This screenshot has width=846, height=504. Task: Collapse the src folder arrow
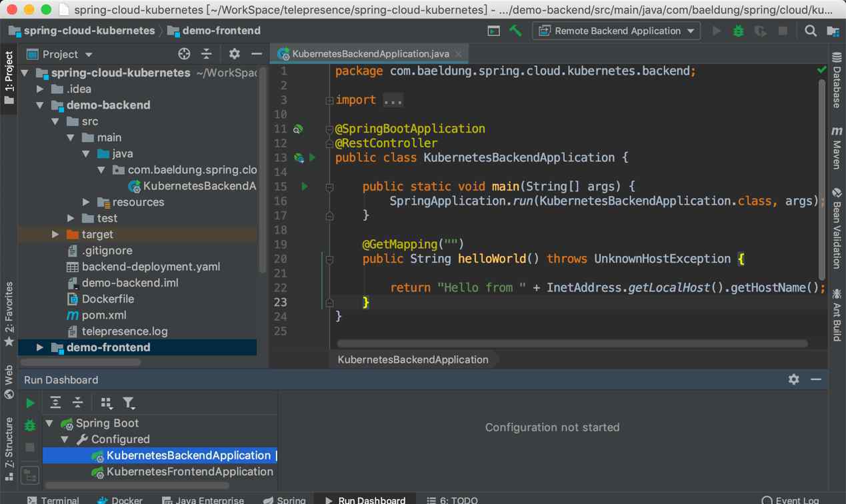pyautogui.click(x=55, y=121)
